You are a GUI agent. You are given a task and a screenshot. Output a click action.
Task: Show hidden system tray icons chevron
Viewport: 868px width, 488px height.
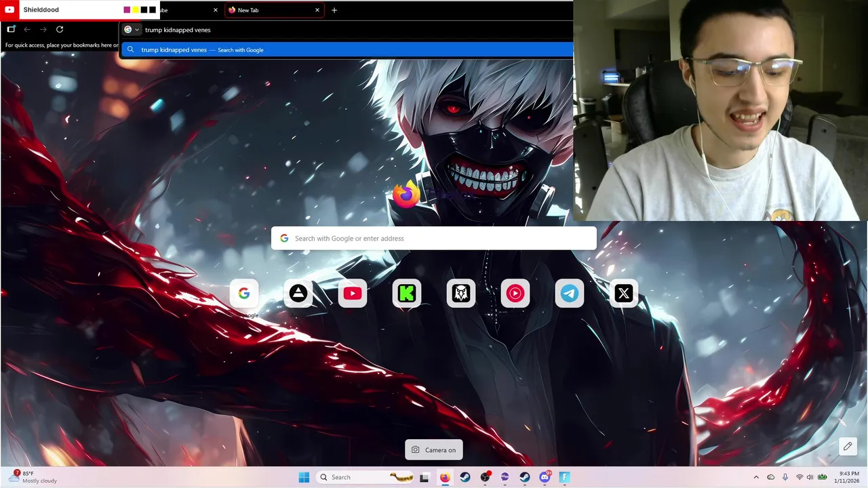pyautogui.click(x=756, y=477)
